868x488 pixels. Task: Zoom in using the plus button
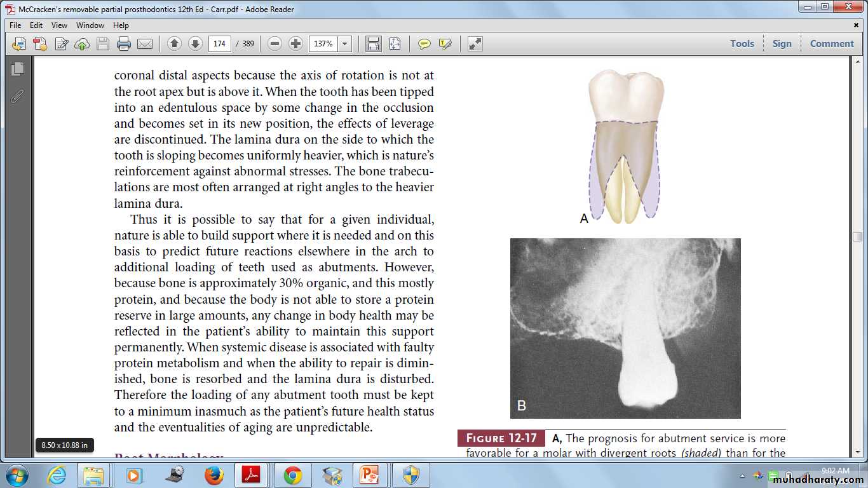click(295, 44)
